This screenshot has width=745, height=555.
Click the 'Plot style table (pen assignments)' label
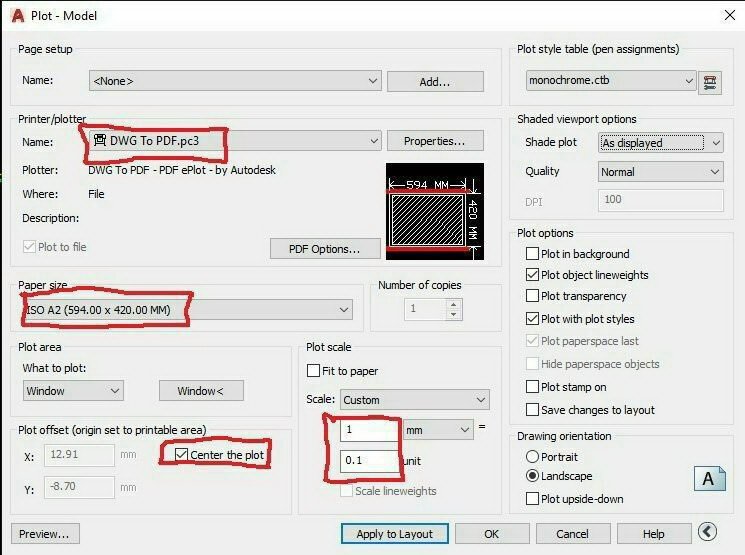pyautogui.click(x=598, y=49)
